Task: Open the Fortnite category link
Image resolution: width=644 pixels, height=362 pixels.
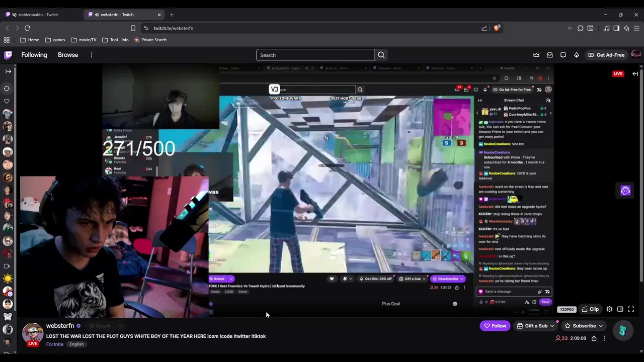Action: tap(55, 344)
